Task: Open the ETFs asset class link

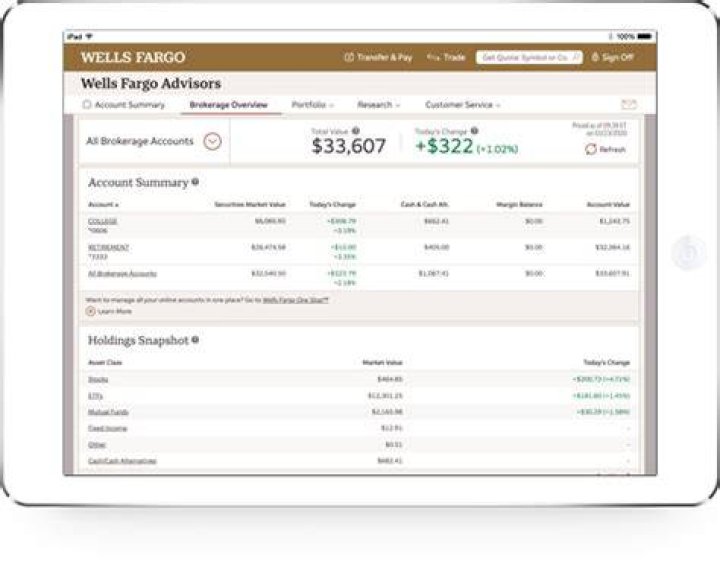Action: click(96, 396)
